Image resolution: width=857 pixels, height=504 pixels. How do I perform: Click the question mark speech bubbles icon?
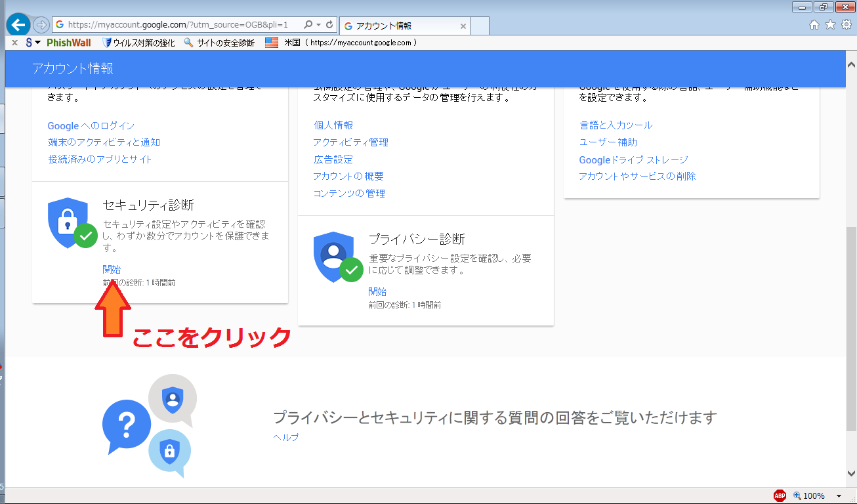tap(150, 426)
